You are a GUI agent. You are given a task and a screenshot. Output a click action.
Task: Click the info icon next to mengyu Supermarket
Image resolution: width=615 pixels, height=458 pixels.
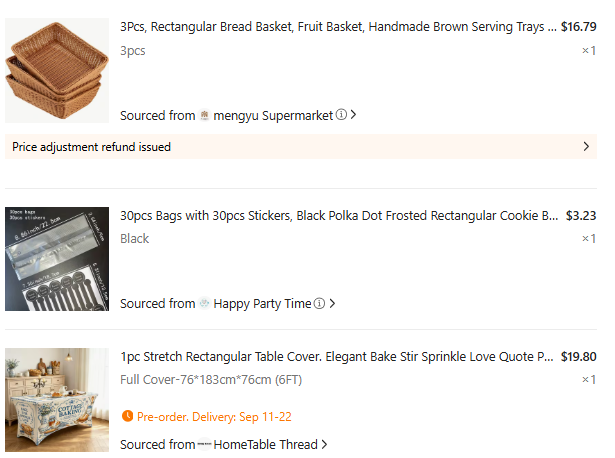(341, 114)
